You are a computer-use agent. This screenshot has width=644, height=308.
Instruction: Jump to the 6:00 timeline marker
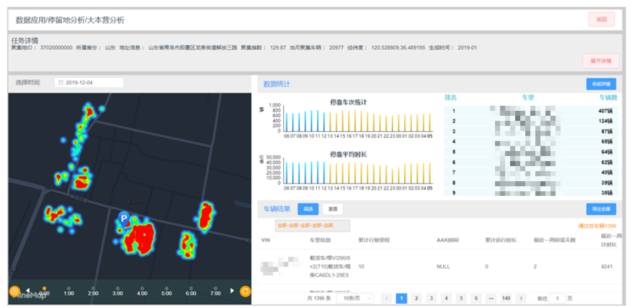coord(191,291)
